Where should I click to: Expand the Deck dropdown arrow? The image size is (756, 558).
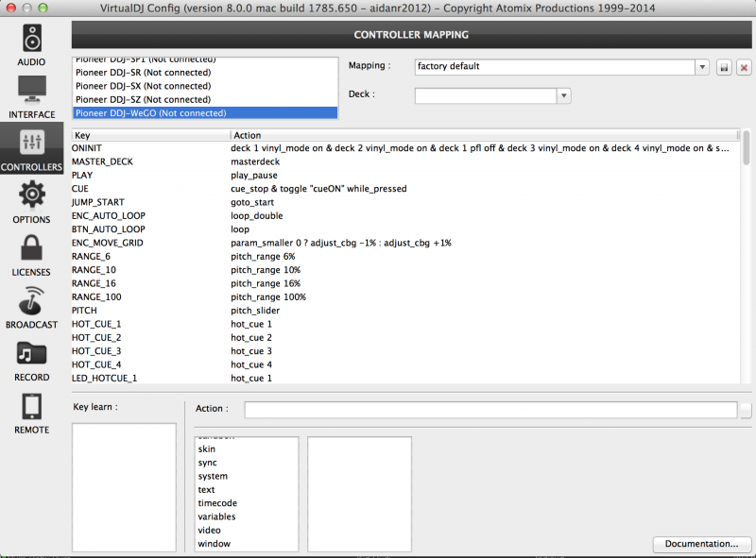click(563, 95)
